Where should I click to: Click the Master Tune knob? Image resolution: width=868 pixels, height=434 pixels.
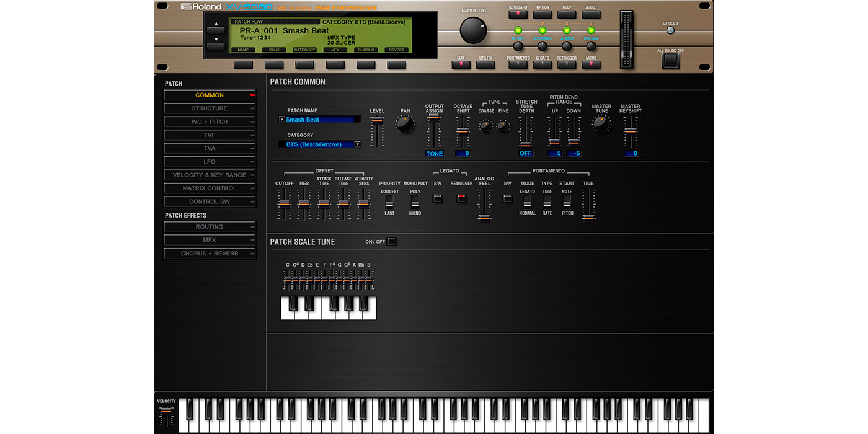pyautogui.click(x=601, y=123)
